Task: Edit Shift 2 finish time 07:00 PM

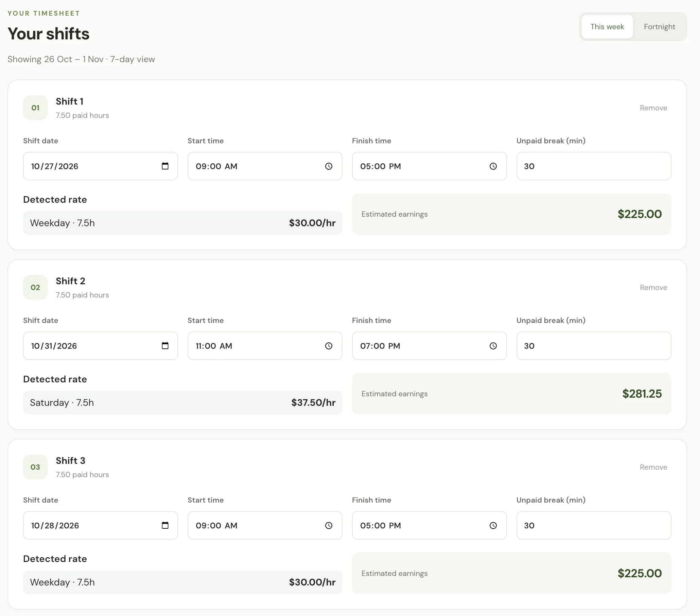Action: (429, 346)
